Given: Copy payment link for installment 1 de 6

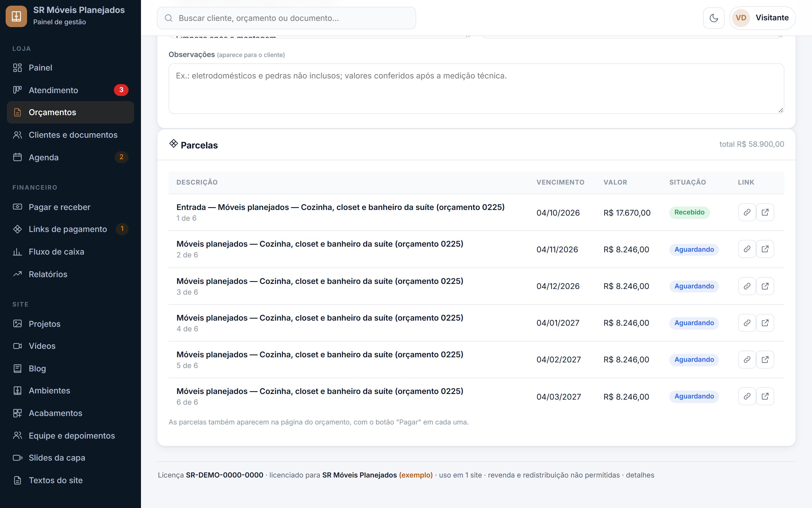Looking at the screenshot, I should point(747,212).
